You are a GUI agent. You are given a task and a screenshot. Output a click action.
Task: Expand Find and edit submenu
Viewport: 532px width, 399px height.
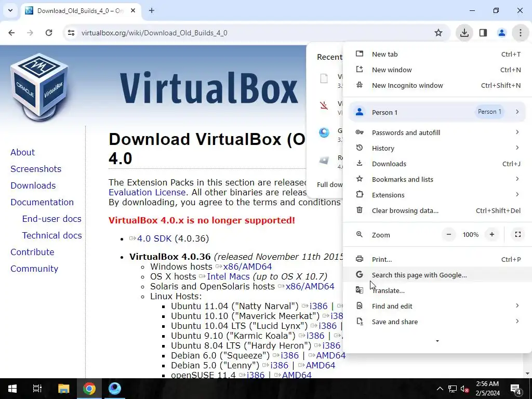pyautogui.click(x=437, y=307)
